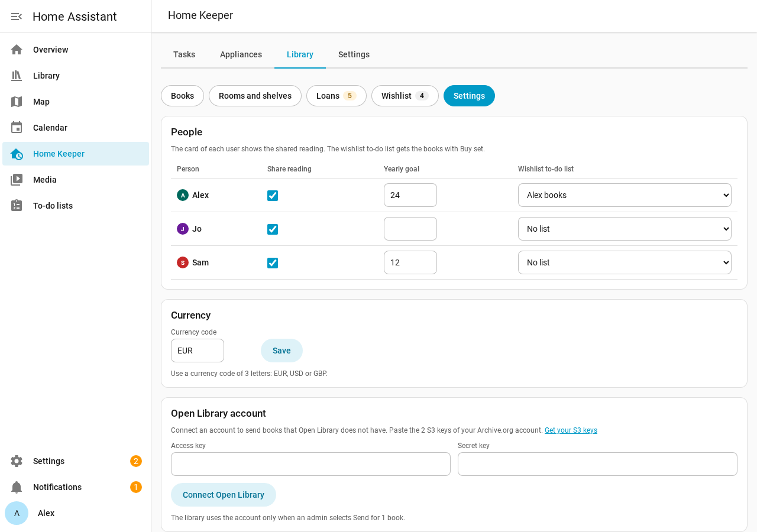
Task: Click Alex's green avatar in People table
Action: [x=183, y=195]
